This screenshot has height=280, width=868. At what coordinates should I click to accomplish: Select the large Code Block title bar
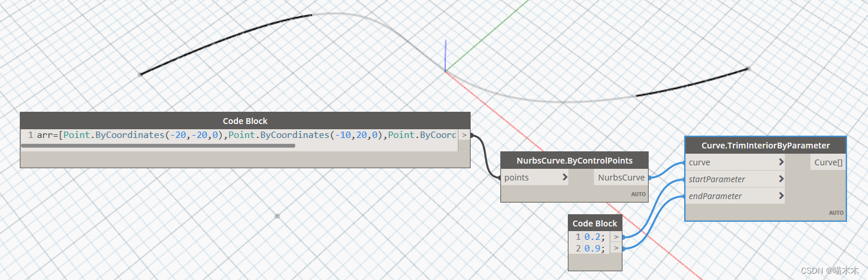tap(245, 121)
